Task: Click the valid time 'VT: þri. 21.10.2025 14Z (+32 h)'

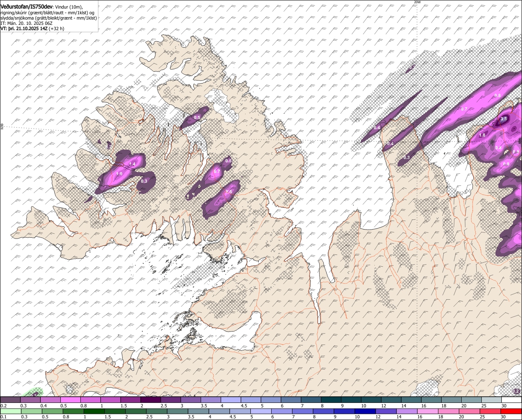Action: [x=32, y=29]
